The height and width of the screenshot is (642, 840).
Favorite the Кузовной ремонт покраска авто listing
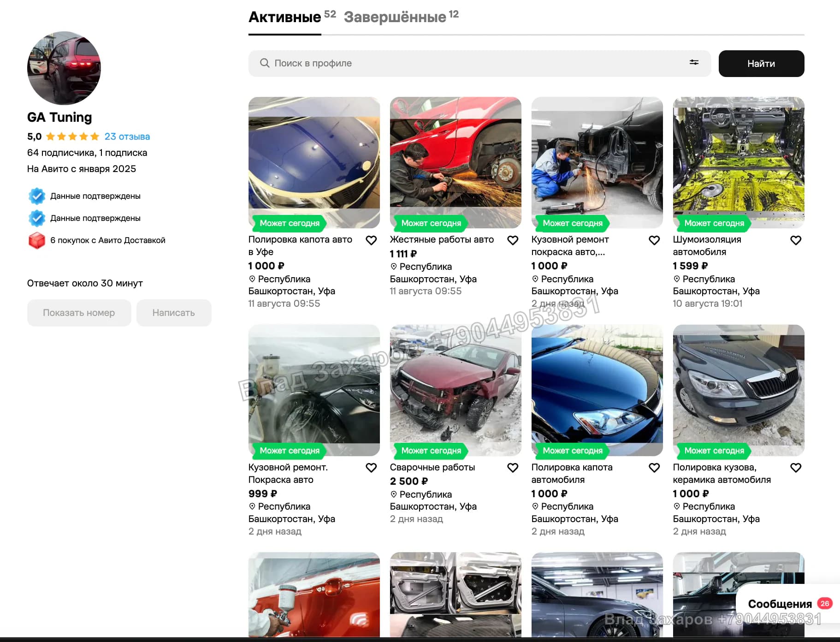tap(654, 240)
